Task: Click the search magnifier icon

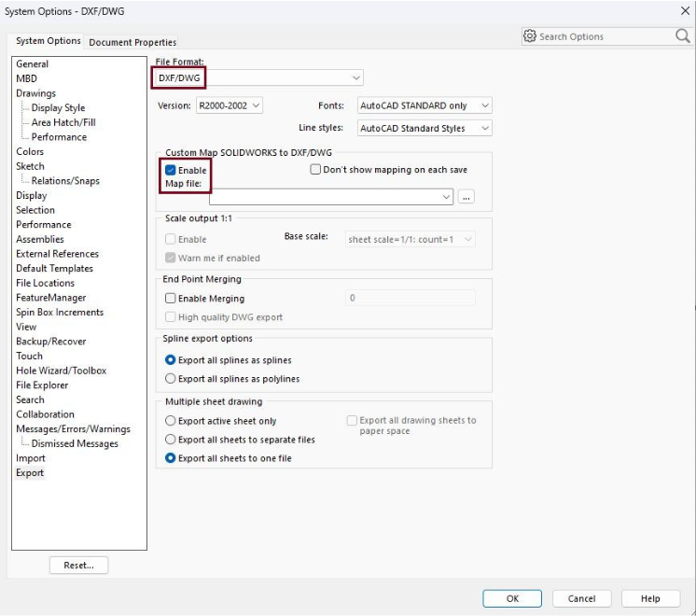Action: (x=682, y=36)
